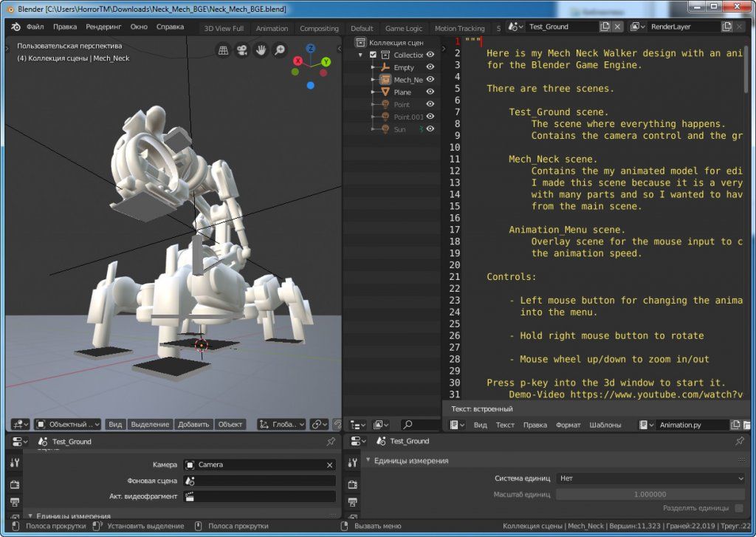Open the Система единиц dropdown
Screen dimensions: 756x537
pos(650,479)
